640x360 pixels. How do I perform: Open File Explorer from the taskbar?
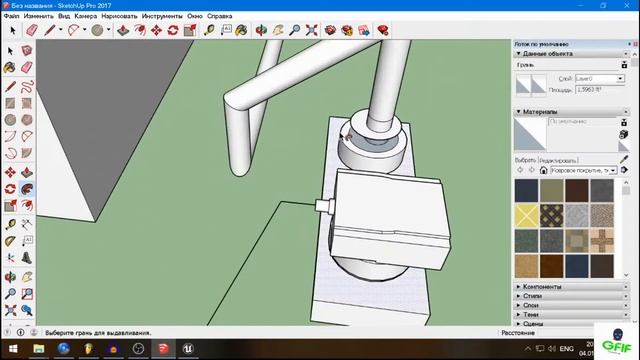(x=38, y=349)
